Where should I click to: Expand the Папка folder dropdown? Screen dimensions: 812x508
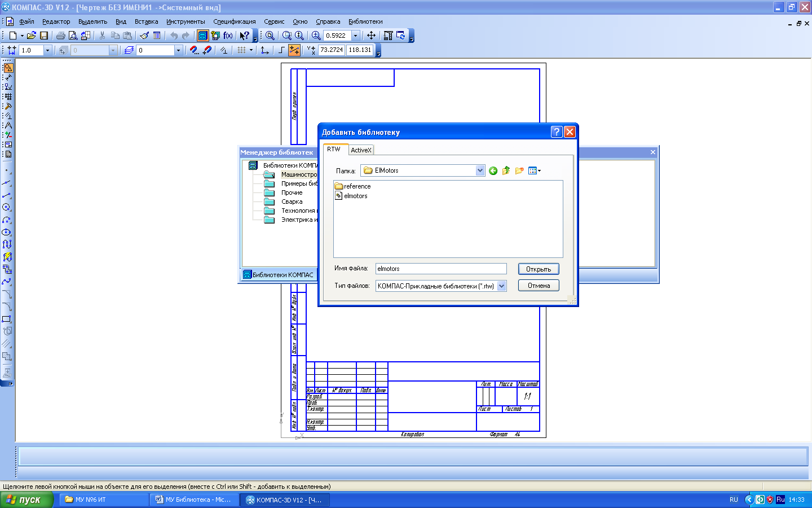tap(480, 170)
